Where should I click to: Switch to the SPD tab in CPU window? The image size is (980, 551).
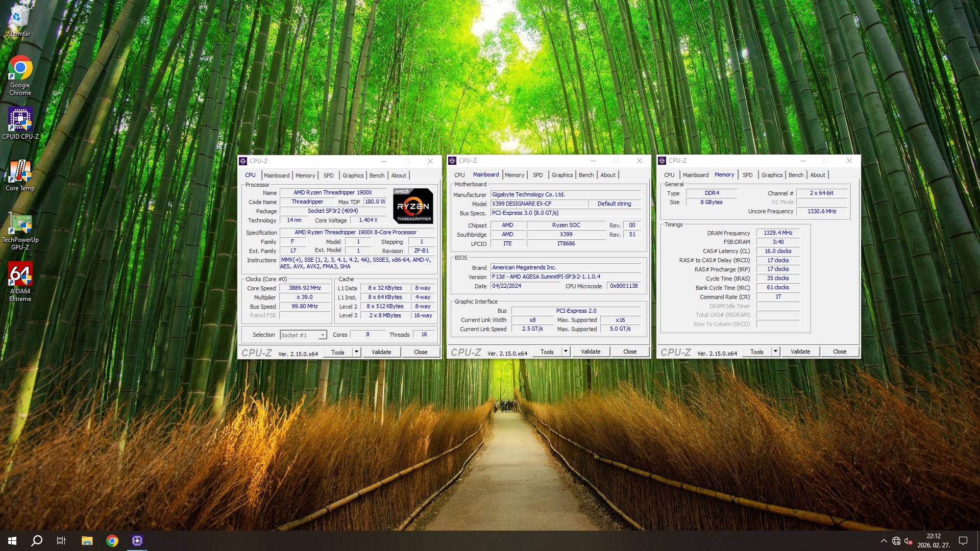[328, 176]
